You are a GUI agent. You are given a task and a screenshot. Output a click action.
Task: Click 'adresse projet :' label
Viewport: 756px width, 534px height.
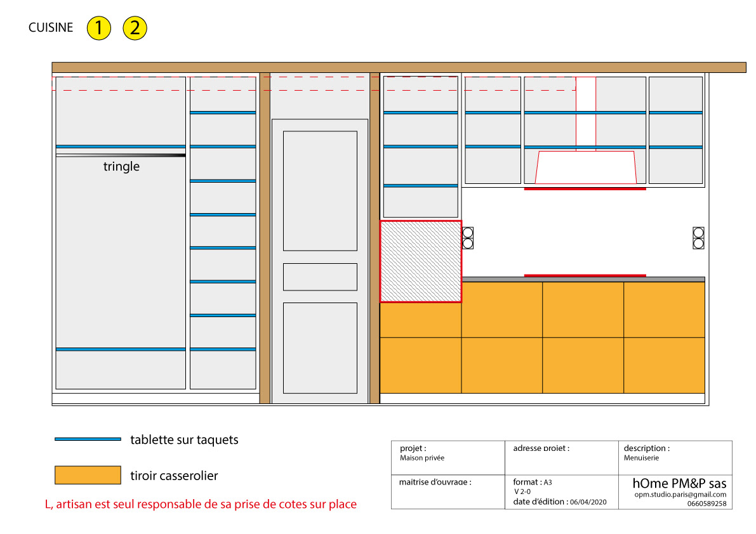pos(541,448)
